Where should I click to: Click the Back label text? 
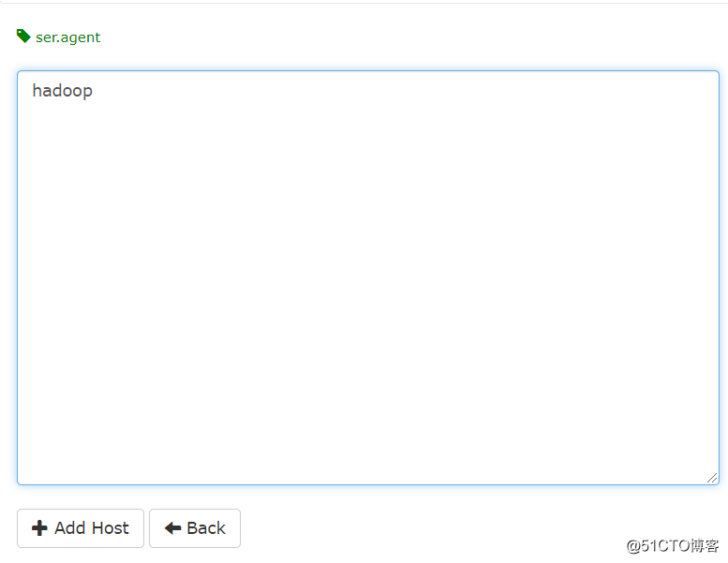pyautogui.click(x=206, y=527)
